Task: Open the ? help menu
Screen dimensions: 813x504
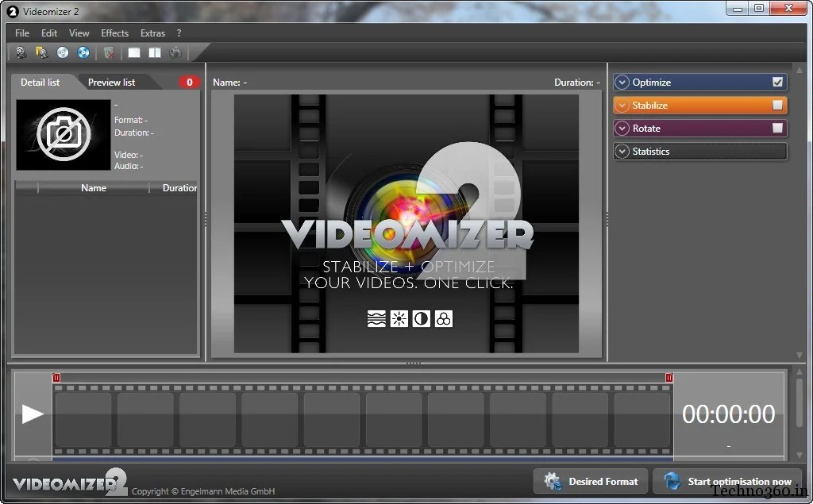Action: pos(179,33)
